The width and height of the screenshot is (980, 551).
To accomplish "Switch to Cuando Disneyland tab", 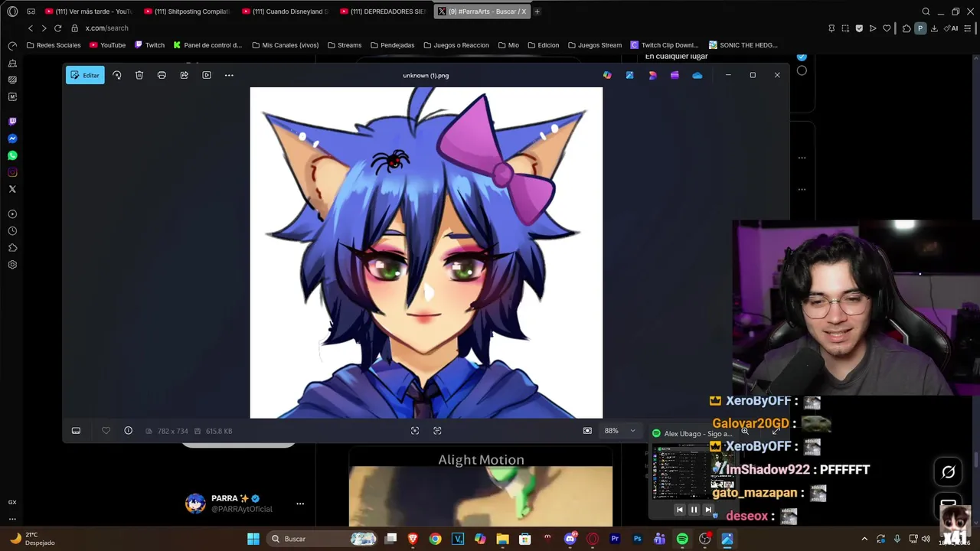I will (285, 11).
